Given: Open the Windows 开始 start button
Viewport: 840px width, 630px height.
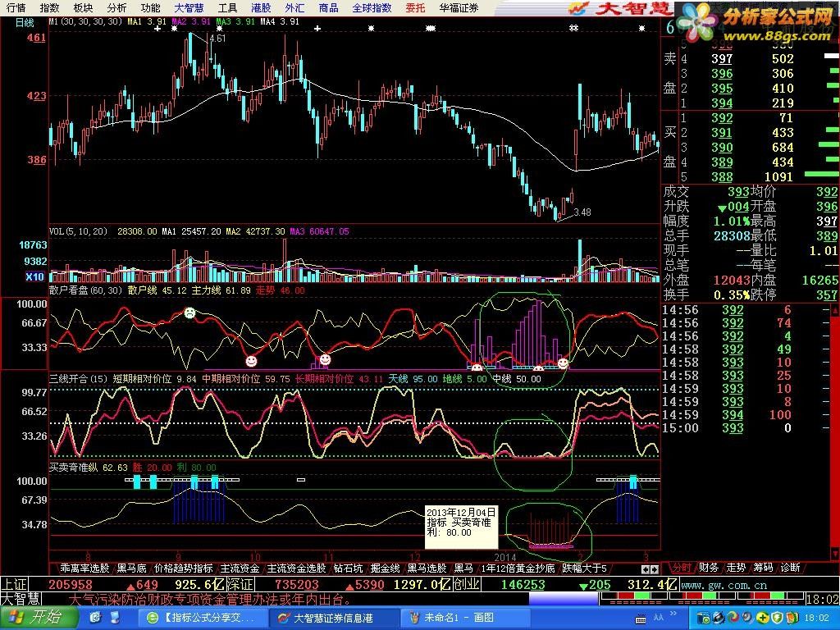Looking at the screenshot, I should pos(39,618).
